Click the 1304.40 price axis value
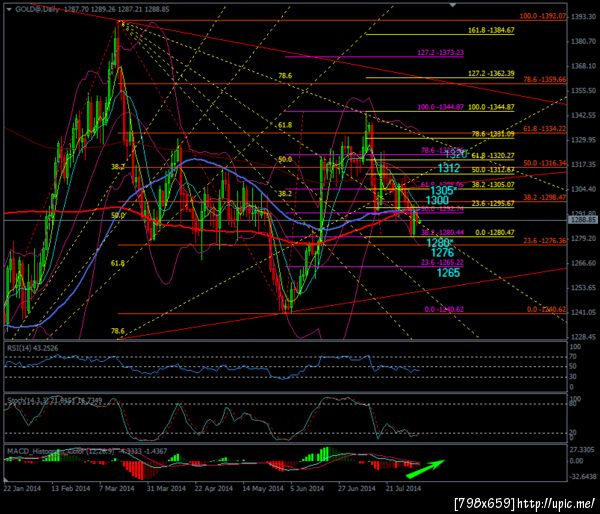 pos(583,189)
